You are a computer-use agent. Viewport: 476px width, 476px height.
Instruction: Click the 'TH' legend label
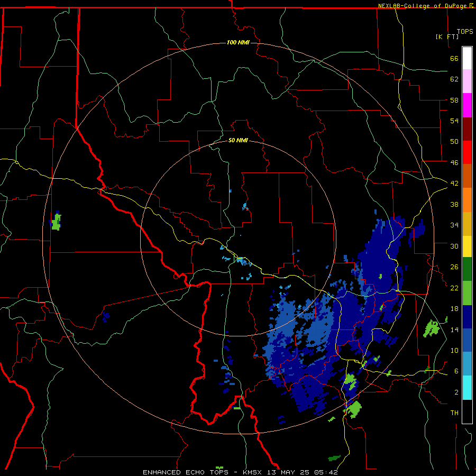[x=454, y=413]
